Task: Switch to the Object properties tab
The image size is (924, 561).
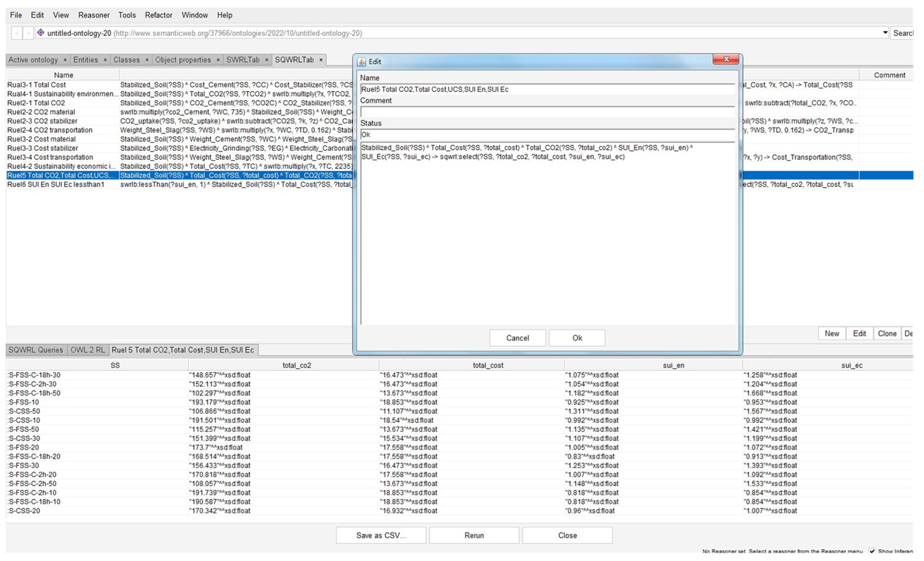Action: (183, 60)
